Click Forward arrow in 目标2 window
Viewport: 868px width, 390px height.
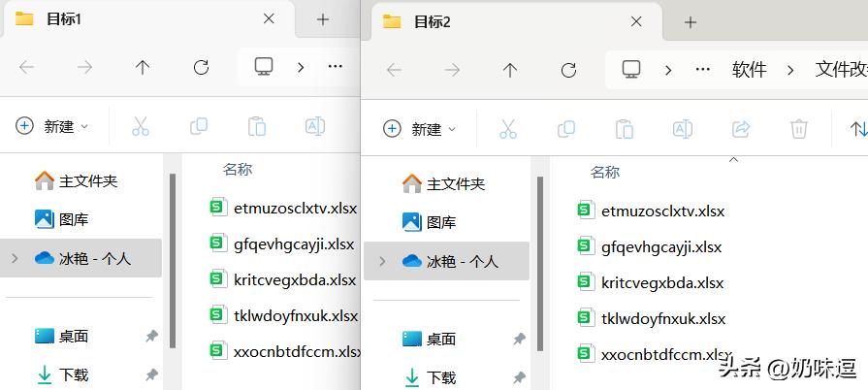[452, 70]
